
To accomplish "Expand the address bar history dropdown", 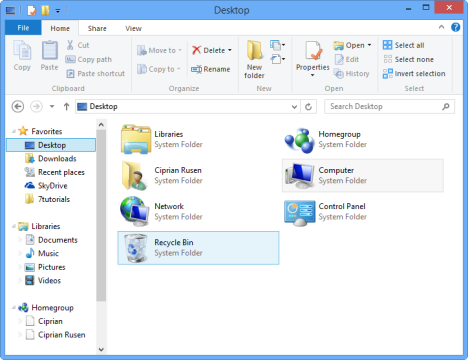I will (294, 107).
